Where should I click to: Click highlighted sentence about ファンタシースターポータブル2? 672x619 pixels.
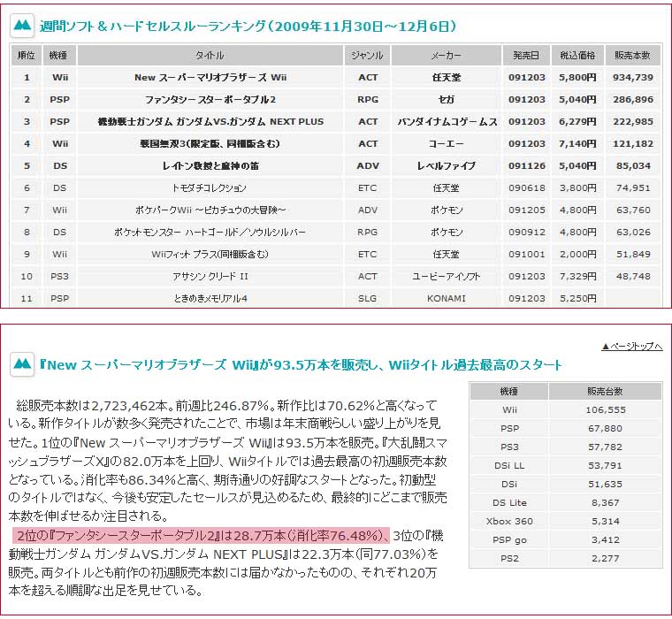pos(201,535)
